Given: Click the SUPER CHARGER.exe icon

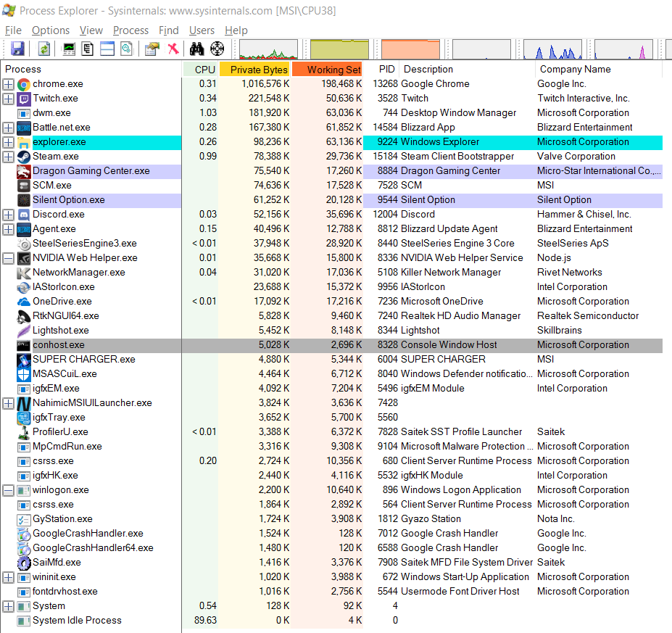Looking at the screenshot, I should click(24, 360).
